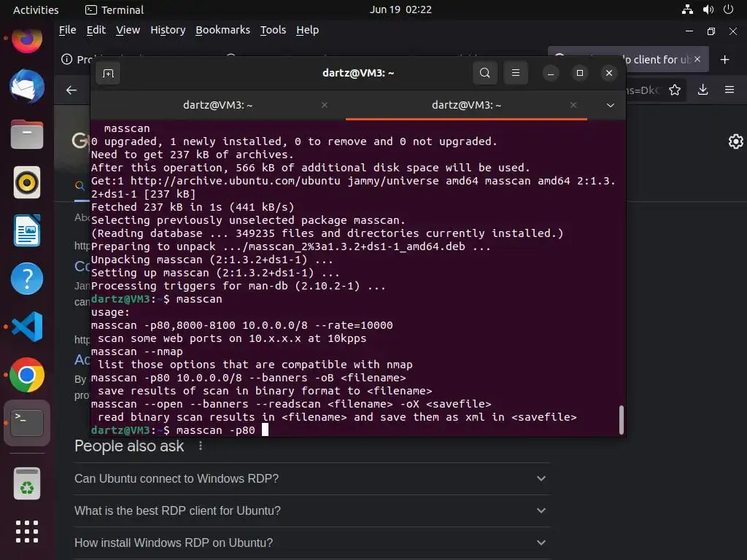Launch LibreOffice Writer from the dock
This screenshot has height=560, width=747.
click(x=27, y=230)
